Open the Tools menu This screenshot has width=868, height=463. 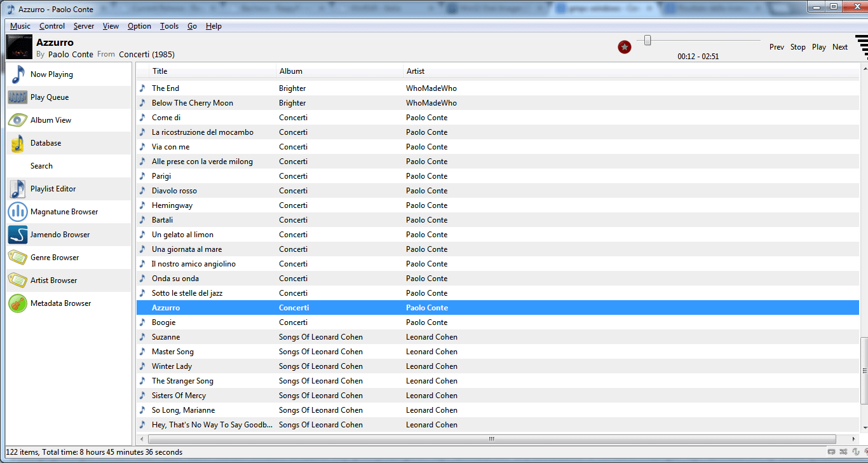169,26
